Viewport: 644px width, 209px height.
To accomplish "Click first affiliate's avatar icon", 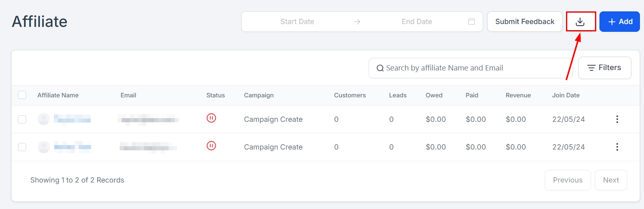I will (44, 119).
